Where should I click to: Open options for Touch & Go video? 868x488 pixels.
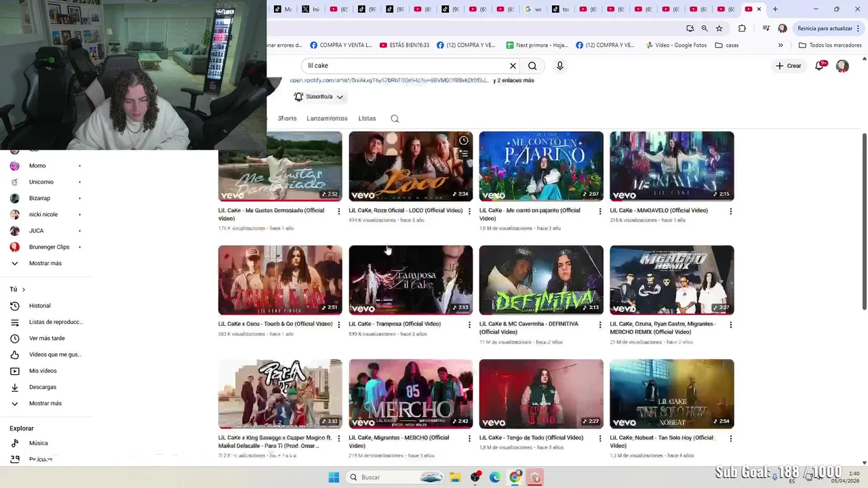(339, 325)
